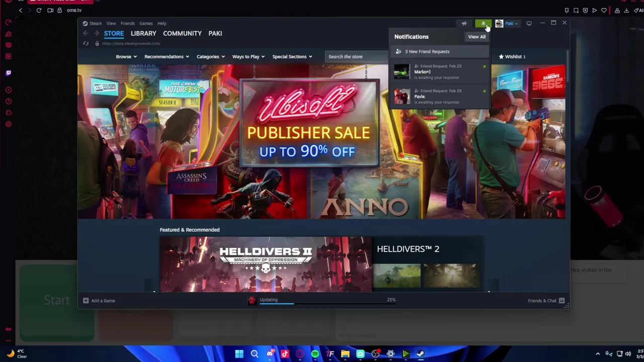Click the downloads icon in Opera toolbar
Screen dimensions: 644x362
click(626, 10)
